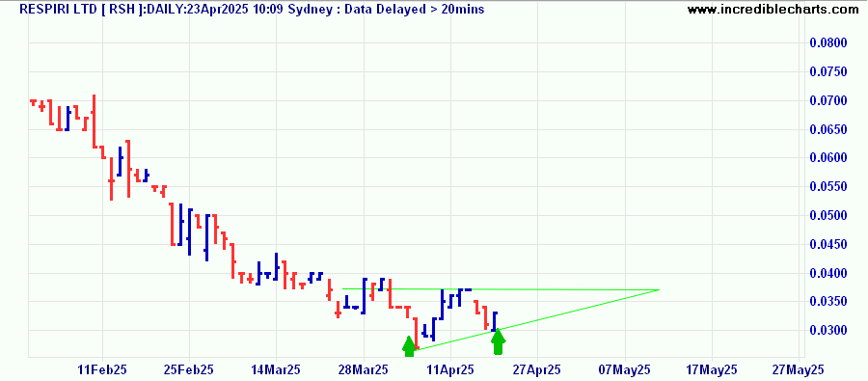Click the right green up arrow marker
This screenshot has height=381, width=868.
(499, 341)
